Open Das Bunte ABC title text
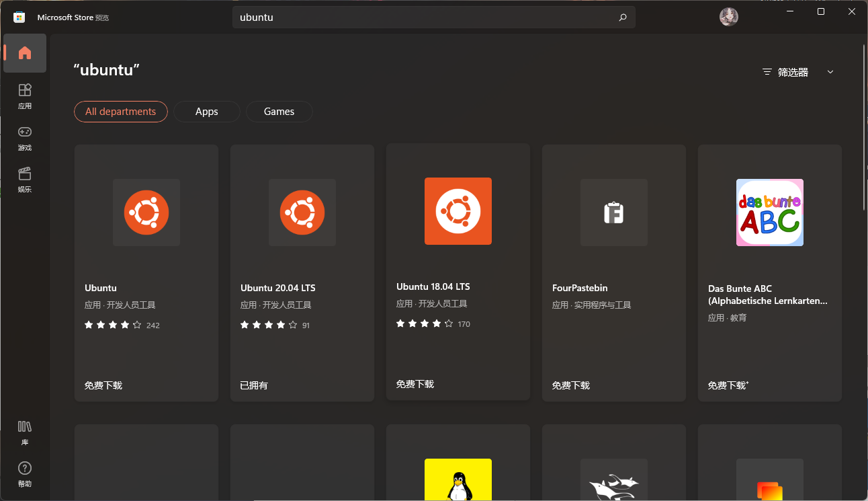 tap(768, 295)
